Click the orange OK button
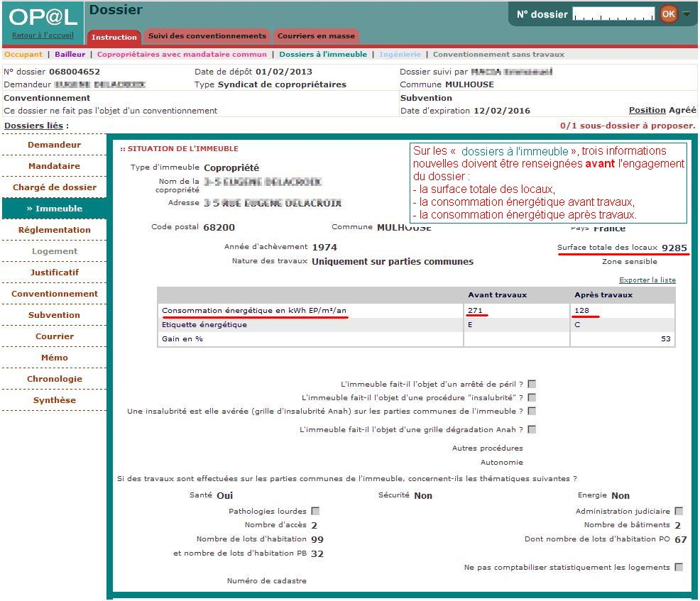This screenshot has height=601, width=700. pos(668,13)
